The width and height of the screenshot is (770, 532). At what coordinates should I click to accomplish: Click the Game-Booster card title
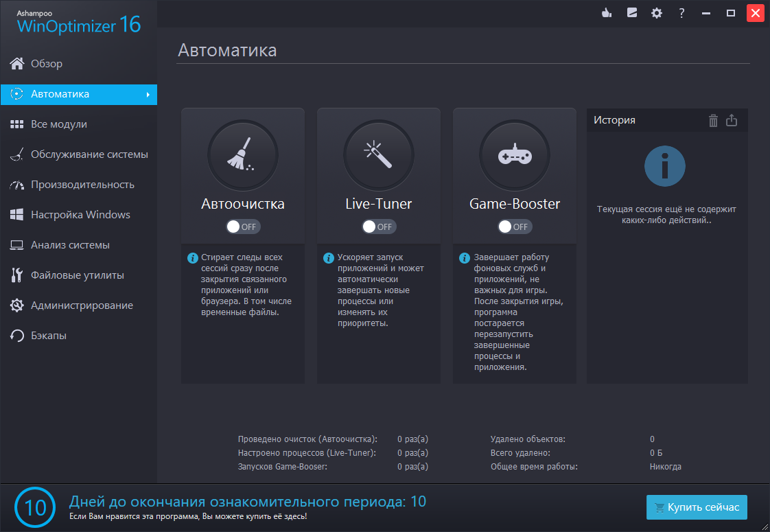(515, 204)
